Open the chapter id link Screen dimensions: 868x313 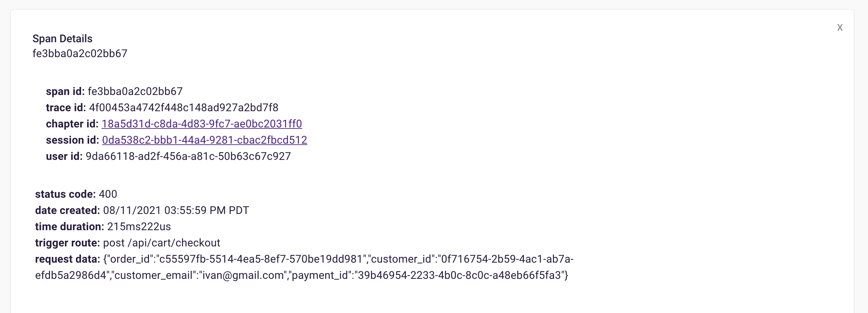coord(202,124)
